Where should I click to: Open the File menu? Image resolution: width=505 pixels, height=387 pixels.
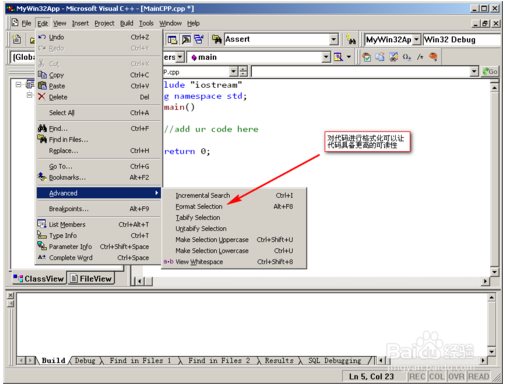pyautogui.click(x=26, y=23)
